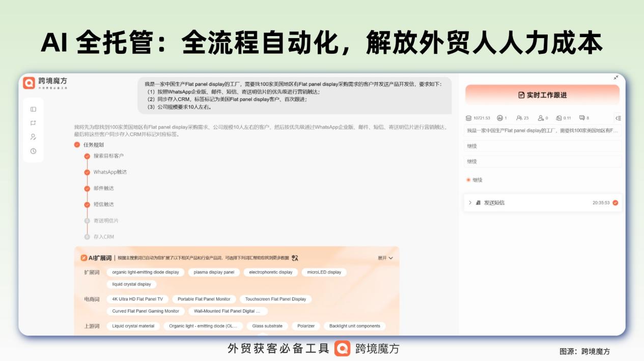644x361 pixels.
Task: Click the 跨境魔方 app logo in the header
Action: [x=29, y=83]
